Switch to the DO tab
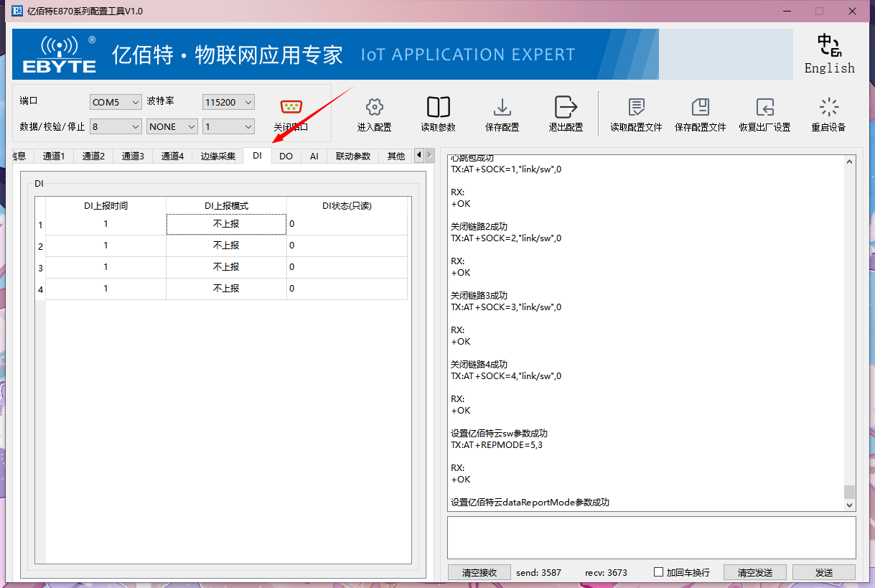The width and height of the screenshot is (875, 588). click(x=286, y=156)
